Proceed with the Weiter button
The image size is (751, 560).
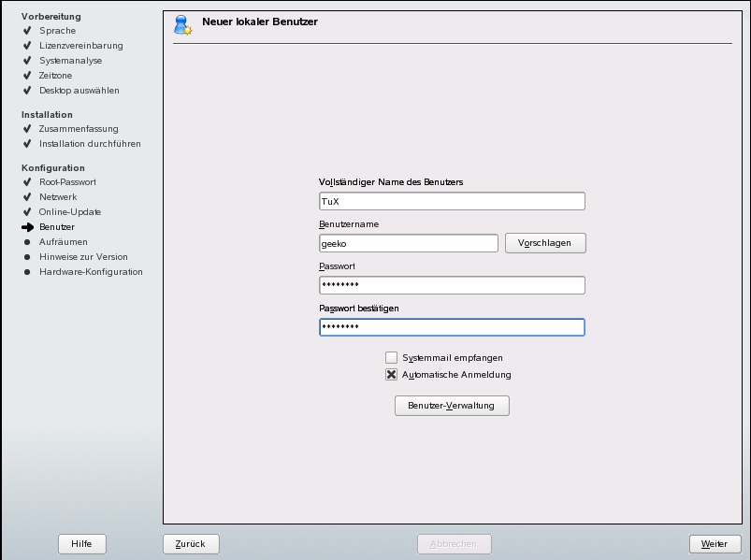click(715, 544)
